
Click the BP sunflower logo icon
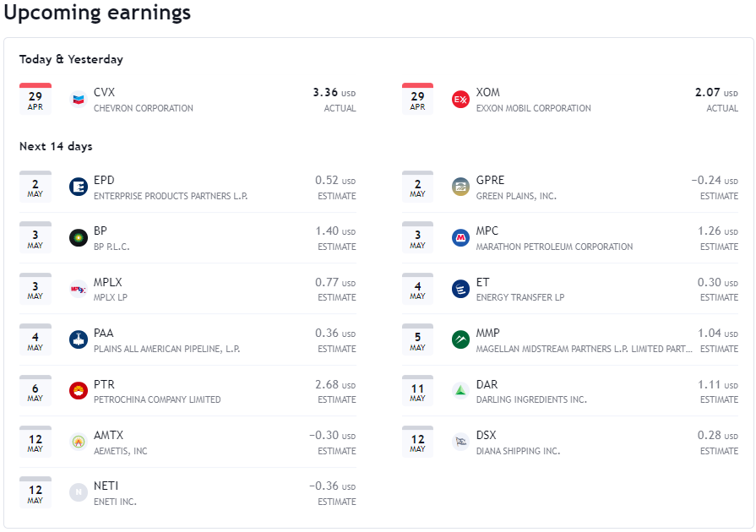(78, 237)
